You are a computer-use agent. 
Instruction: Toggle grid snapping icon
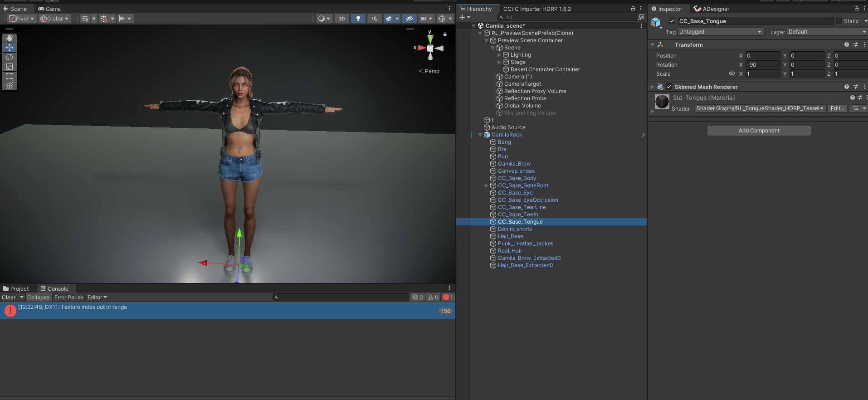tap(104, 19)
